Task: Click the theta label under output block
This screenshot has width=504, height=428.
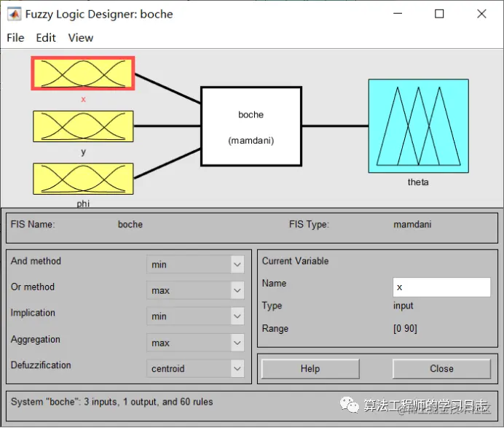Action: pyautogui.click(x=418, y=182)
